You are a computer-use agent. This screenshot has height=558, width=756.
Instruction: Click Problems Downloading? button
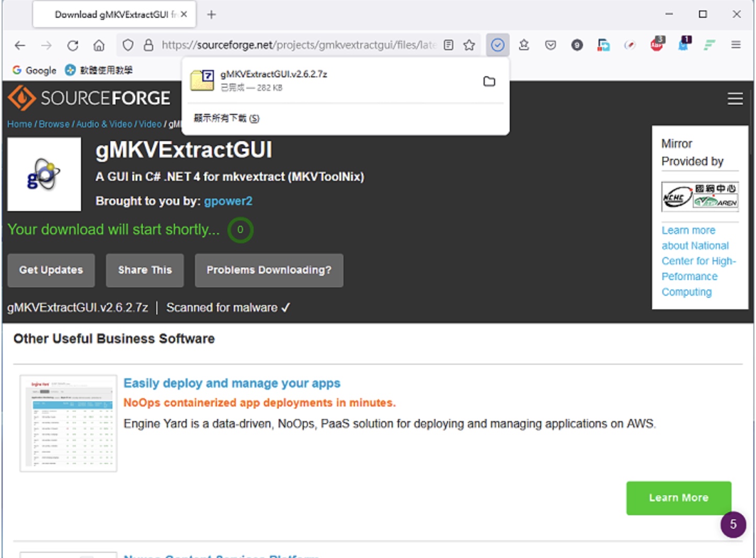click(x=269, y=270)
